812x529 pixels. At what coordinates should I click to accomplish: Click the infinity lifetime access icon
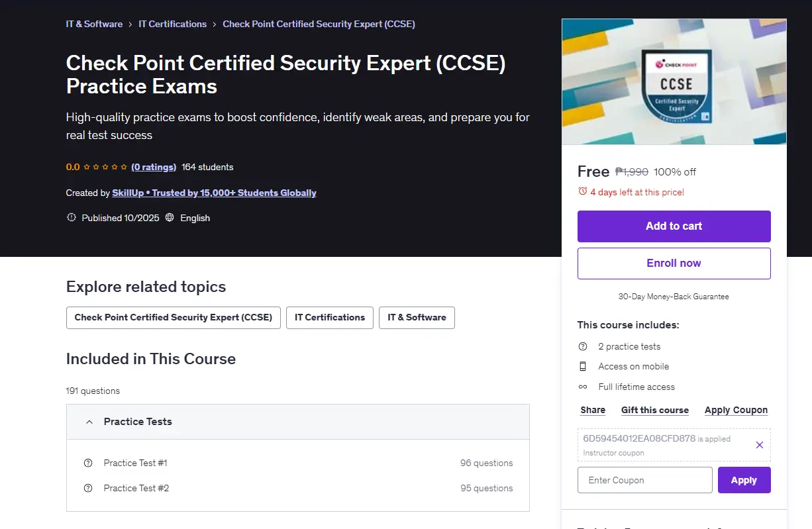(583, 387)
